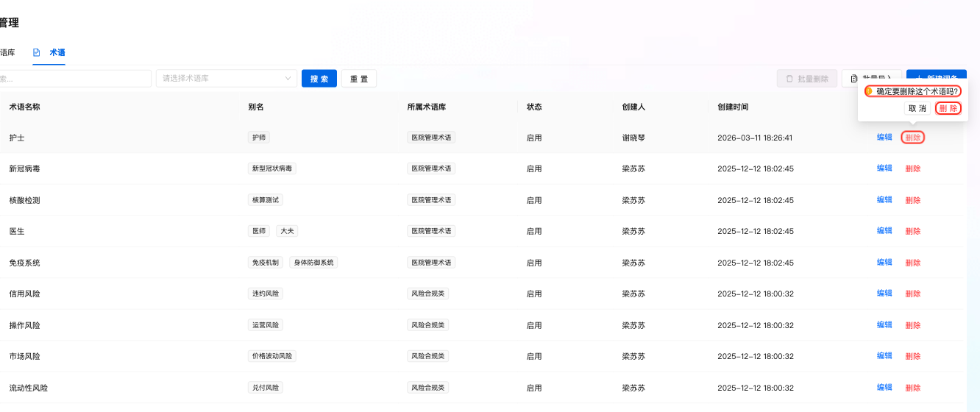Click the creator name 谢晓琴

[633, 138]
